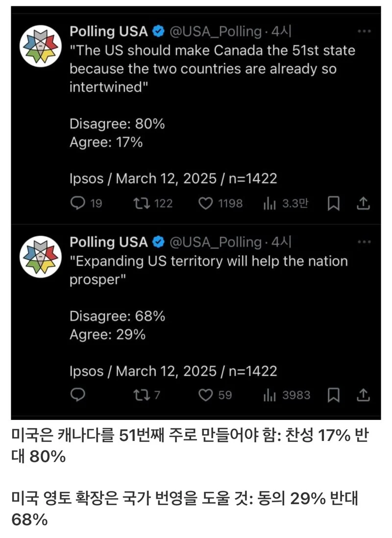The height and width of the screenshot is (538, 392).
Task: Click the verified badge on first tweet
Action: (158, 32)
